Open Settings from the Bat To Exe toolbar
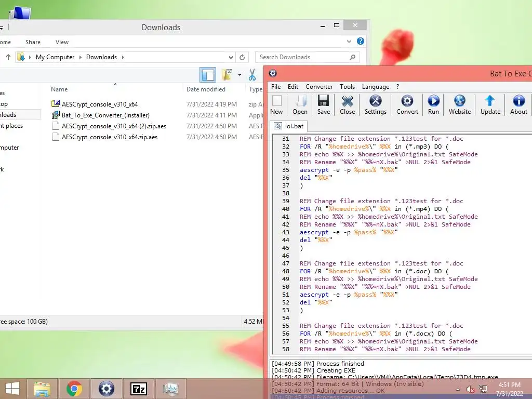This screenshot has width=532, height=399. [x=375, y=105]
